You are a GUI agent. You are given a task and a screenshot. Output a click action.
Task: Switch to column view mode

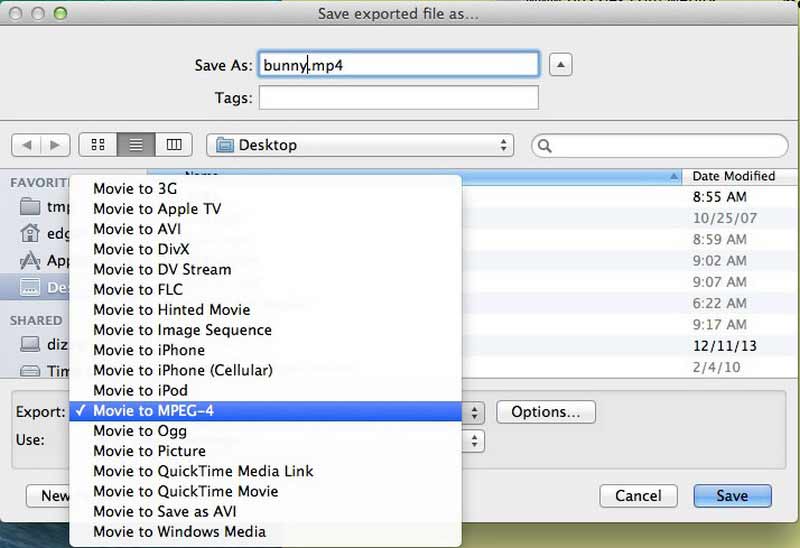click(x=174, y=145)
